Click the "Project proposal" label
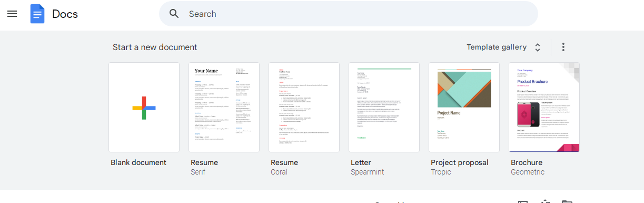 [x=460, y=162]
